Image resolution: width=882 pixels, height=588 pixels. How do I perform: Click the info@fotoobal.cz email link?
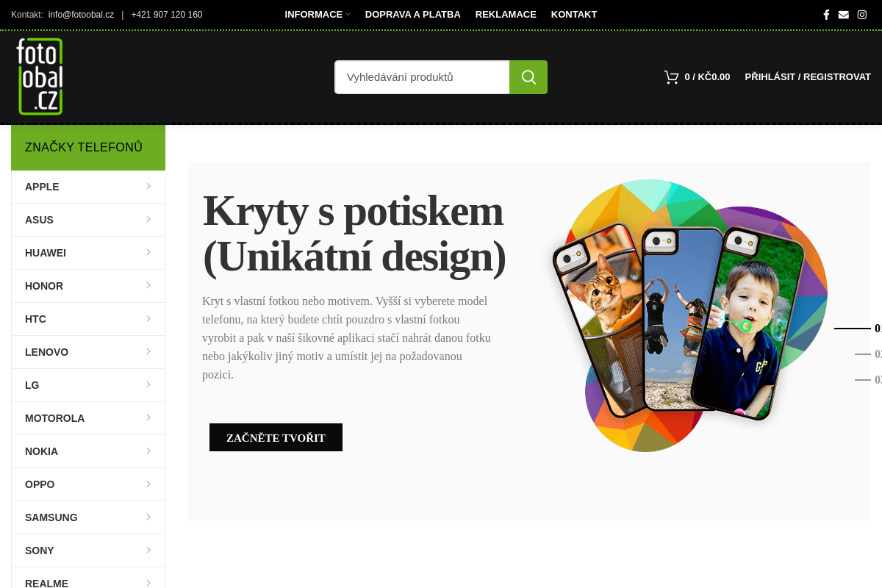pyautogui.click(x=81, y=15)
